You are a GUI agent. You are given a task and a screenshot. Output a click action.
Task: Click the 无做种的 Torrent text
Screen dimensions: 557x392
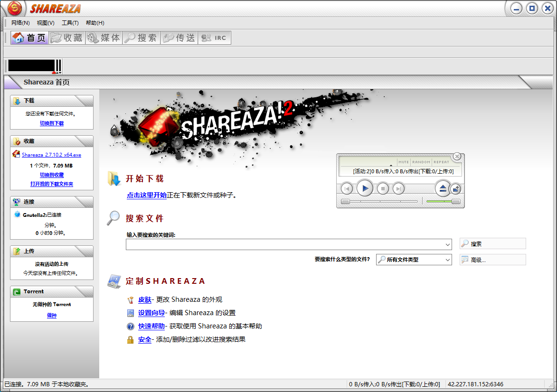pyautogui.click(x=51, y=304)
